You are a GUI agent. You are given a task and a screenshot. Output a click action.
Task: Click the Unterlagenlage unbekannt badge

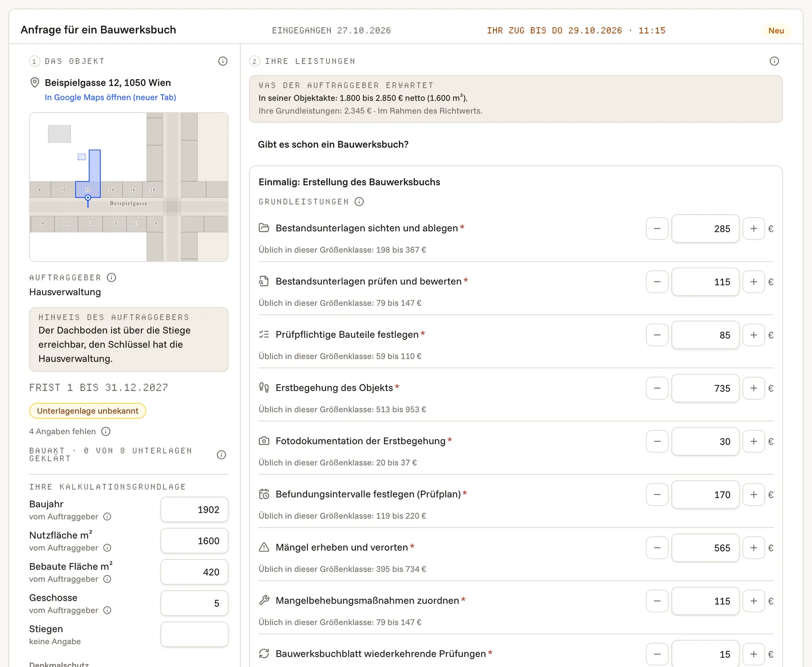click(x=87, y=411)
